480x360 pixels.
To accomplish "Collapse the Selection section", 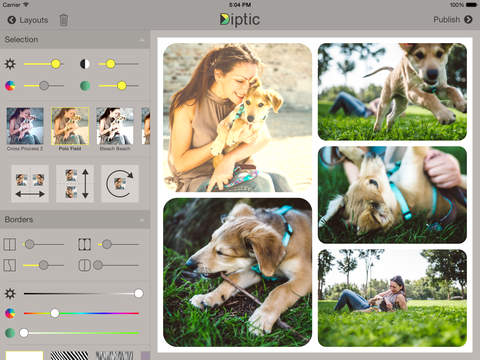I will click(x=142, y=40).
